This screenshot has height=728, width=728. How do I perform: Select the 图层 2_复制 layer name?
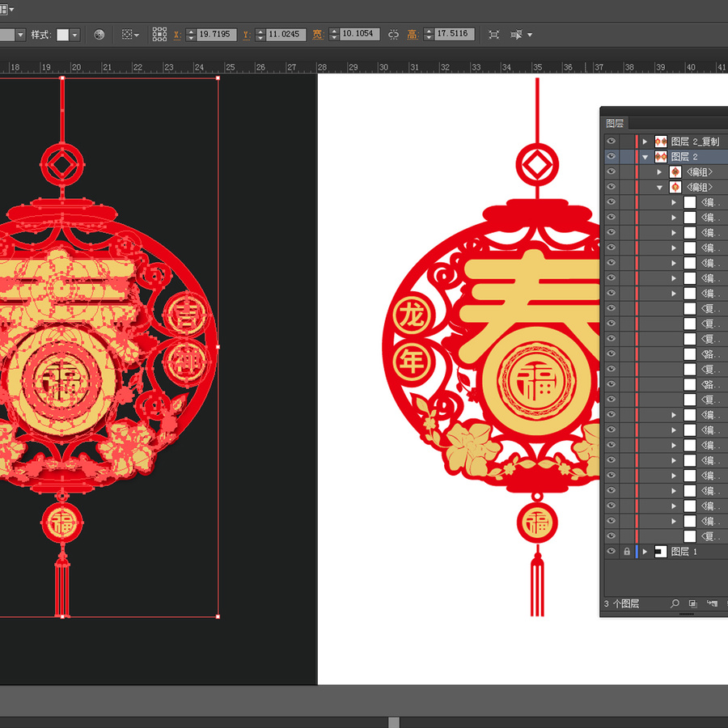695,142
